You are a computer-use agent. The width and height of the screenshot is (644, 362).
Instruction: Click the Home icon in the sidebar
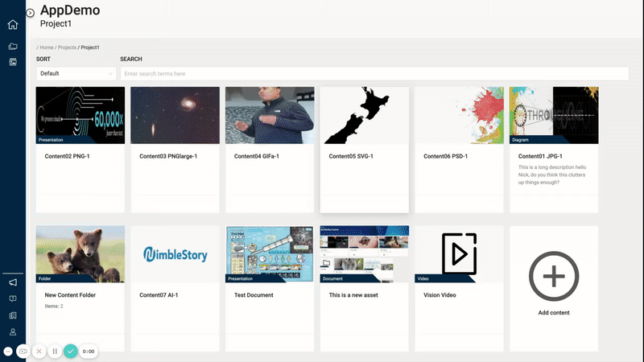[x=12, y=24]
